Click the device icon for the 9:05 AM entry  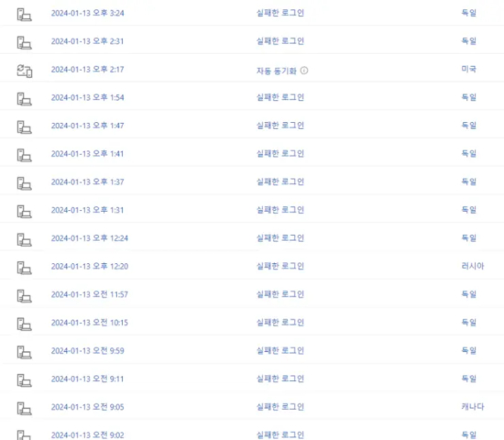coord(25,409)
